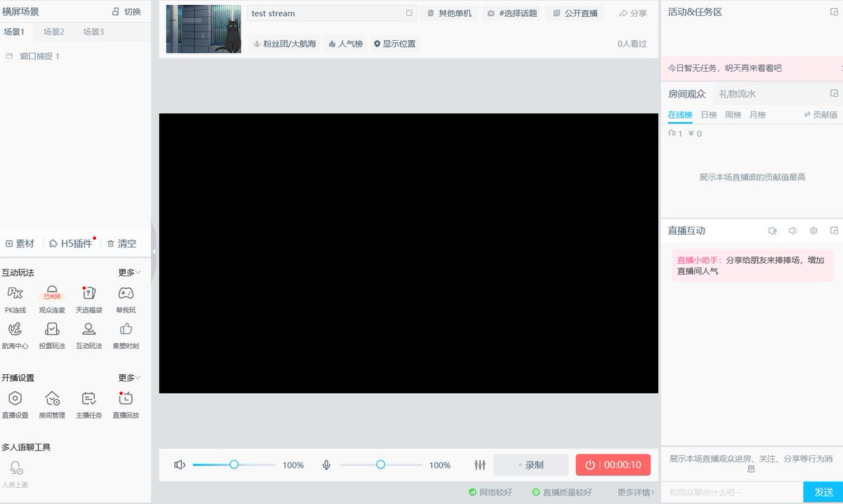The image size is (843, 504).
Task: Click 入房上麦 voice chat tool
Action: point(15,474)
